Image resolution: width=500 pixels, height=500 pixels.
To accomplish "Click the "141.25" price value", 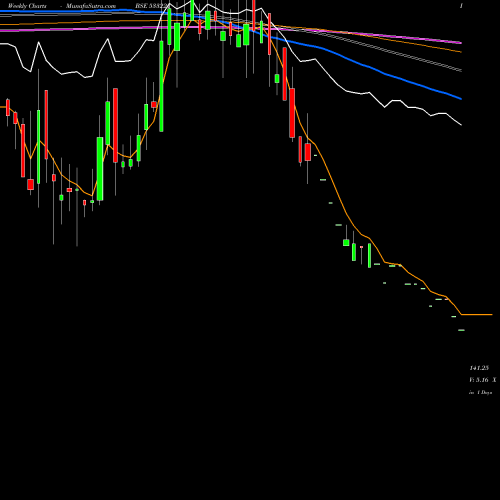I will (x=479, y=368).
